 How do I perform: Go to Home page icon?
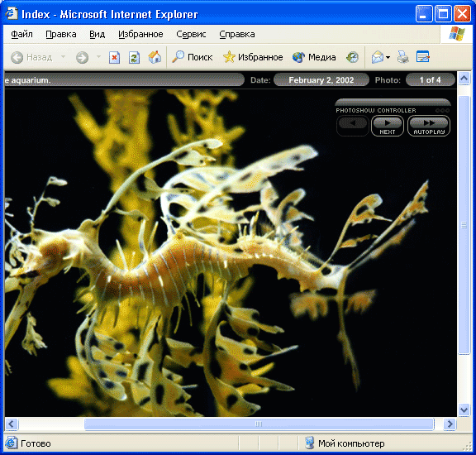(x=155, y=57)
